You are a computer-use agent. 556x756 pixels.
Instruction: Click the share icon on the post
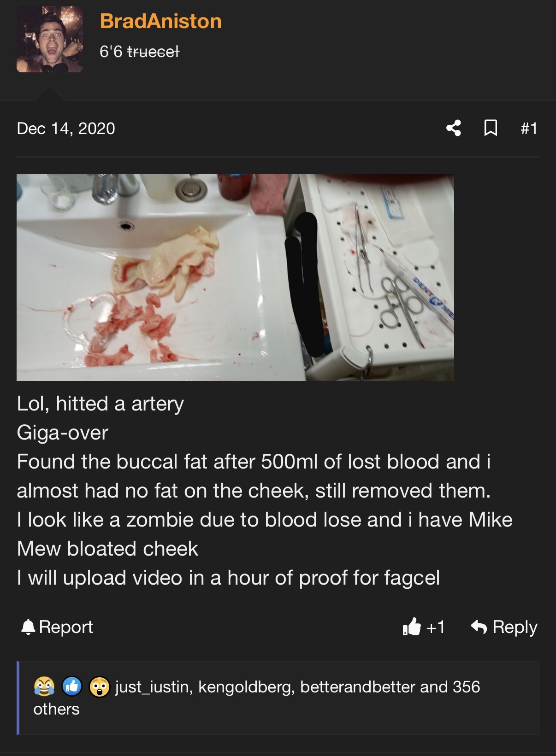(x=454, y=128)
